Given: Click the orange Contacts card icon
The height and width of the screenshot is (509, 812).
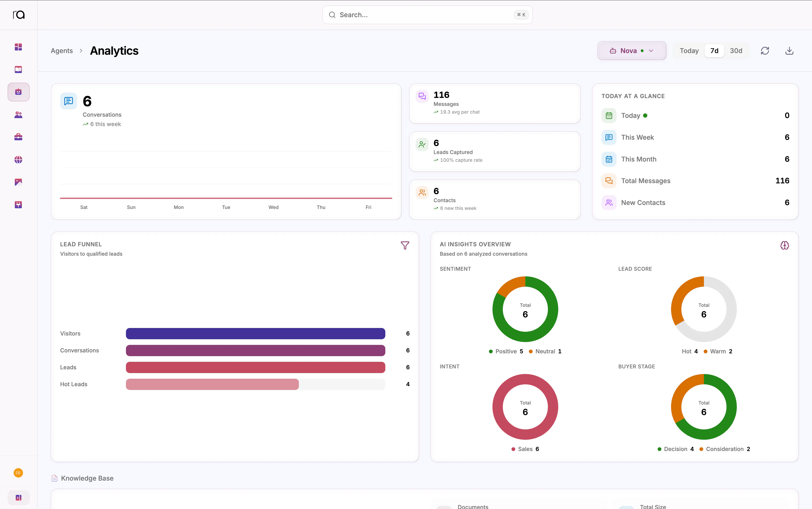Looking at the screenshot, I should tap(422, 193).
